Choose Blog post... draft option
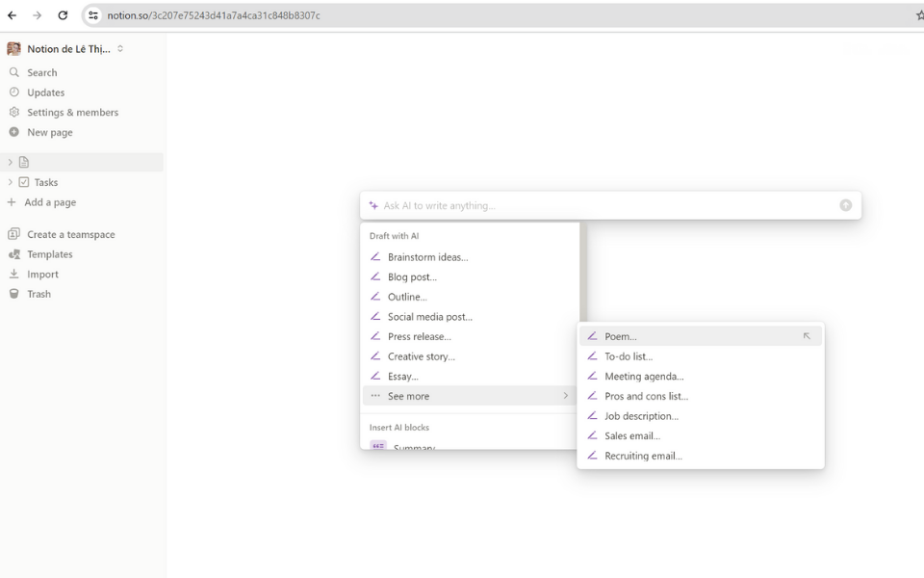 click(x=470, y=277)
